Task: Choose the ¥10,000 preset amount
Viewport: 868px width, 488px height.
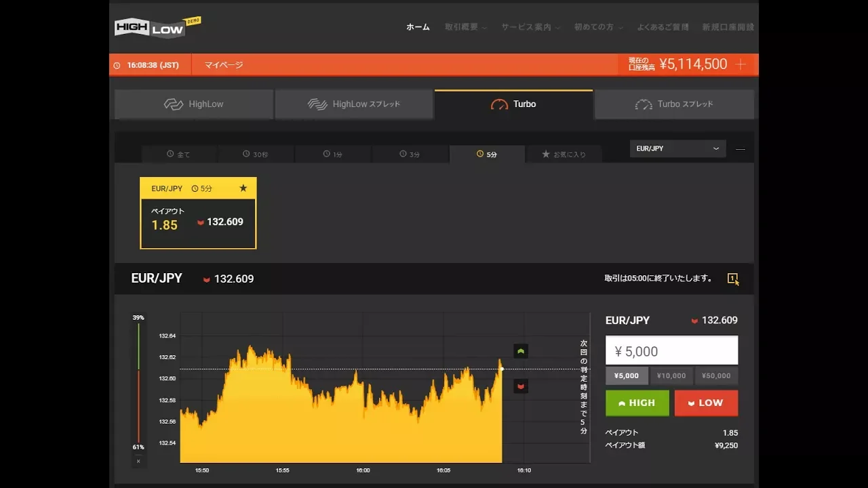Action: [671, 375]
